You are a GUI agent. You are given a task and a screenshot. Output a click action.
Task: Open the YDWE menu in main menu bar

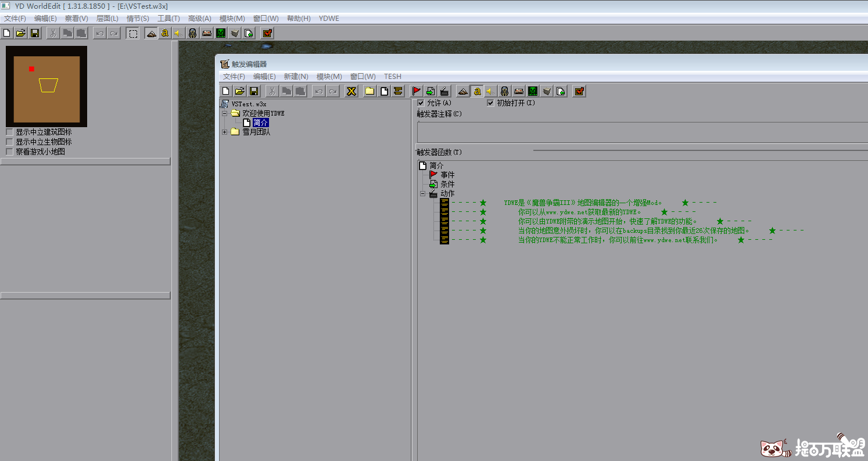point(329,19)
